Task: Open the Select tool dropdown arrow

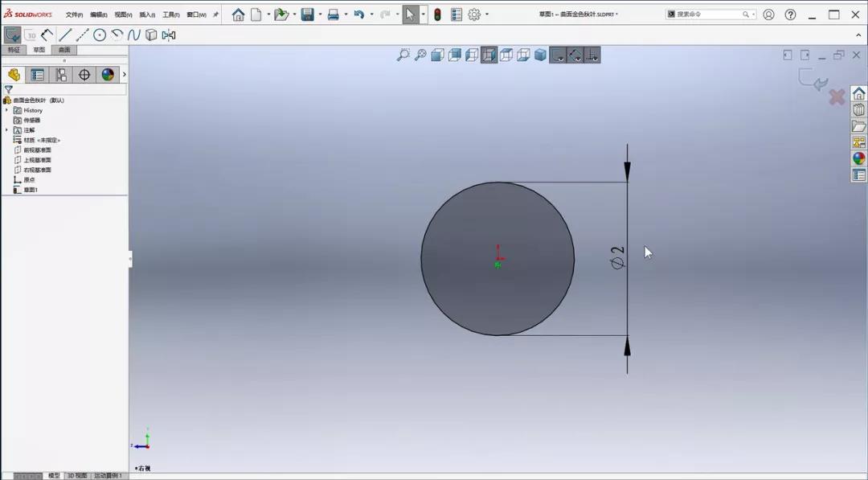Action: (423, 14)
